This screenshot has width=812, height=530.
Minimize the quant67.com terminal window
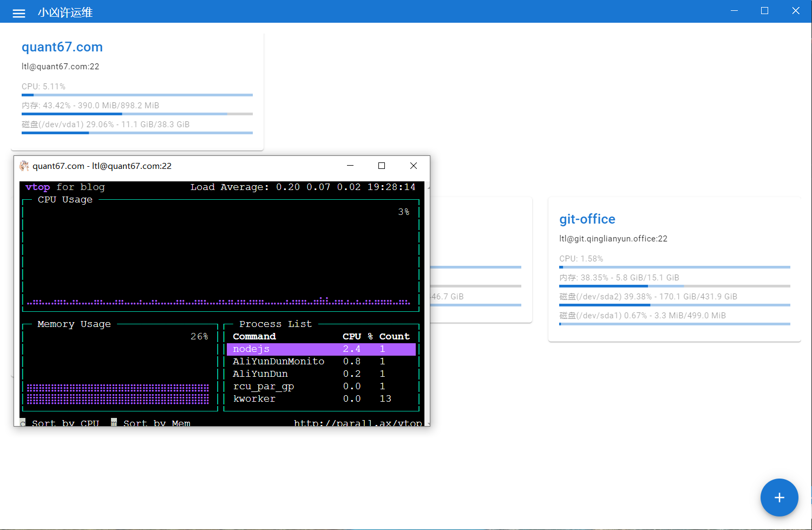tap(350, 166)
